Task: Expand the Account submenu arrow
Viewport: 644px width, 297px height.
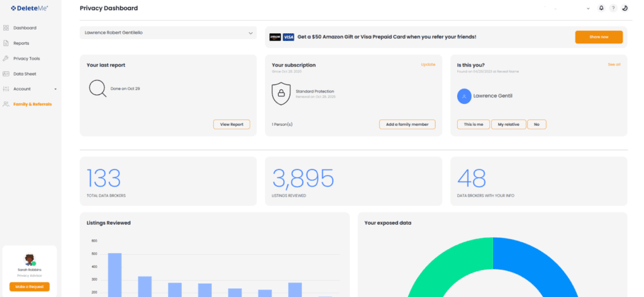Action: coord(55,89)
